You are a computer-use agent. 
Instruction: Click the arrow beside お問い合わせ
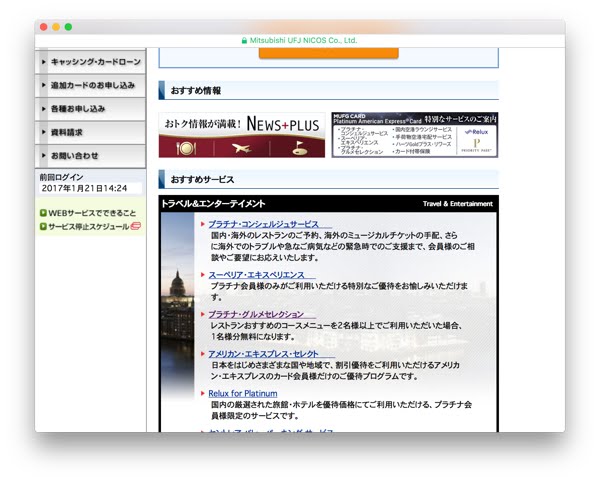coord(44,155)
